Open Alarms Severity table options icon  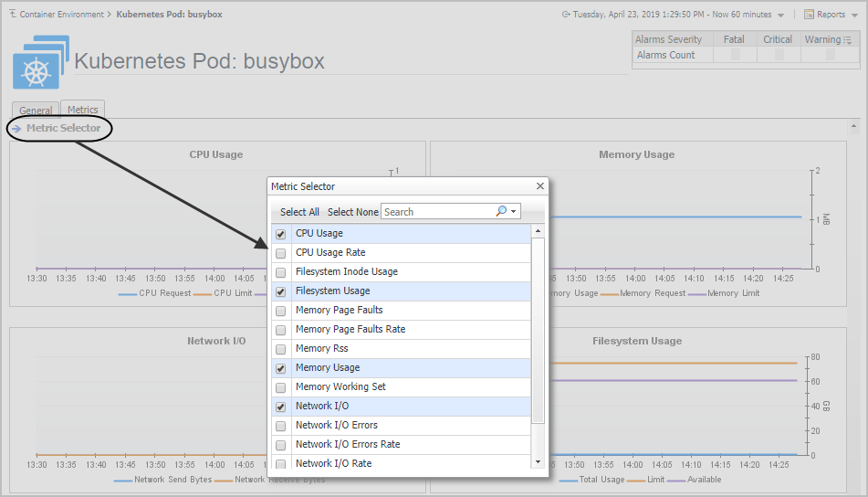(x=848, y=40)
